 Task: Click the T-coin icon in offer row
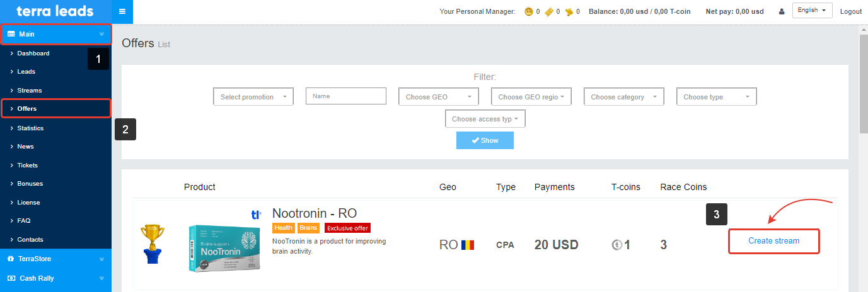click(x=616, y=245)
